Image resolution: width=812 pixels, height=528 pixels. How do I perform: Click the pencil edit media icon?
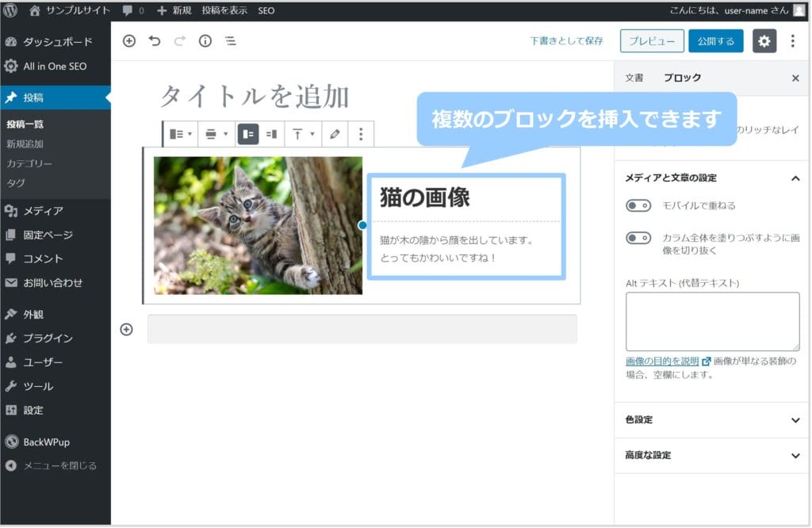tap(335, 134)
